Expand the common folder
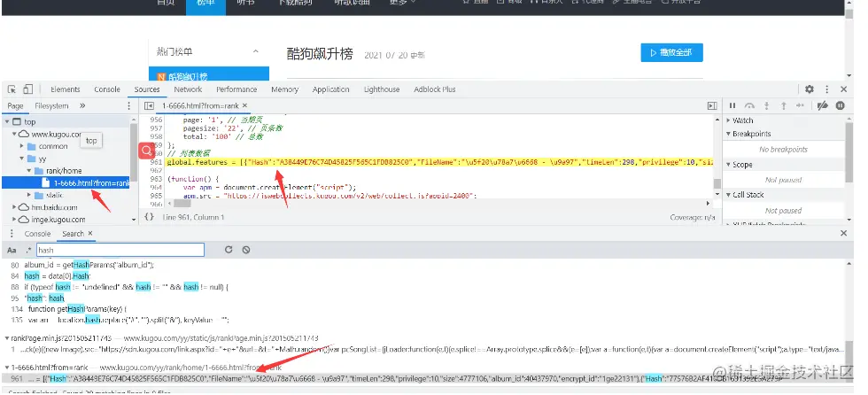868x395 pixels. 22,146
